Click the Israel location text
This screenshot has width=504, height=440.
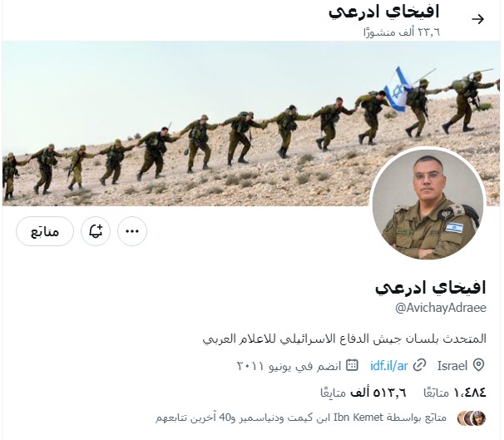(x=452, y=366)
